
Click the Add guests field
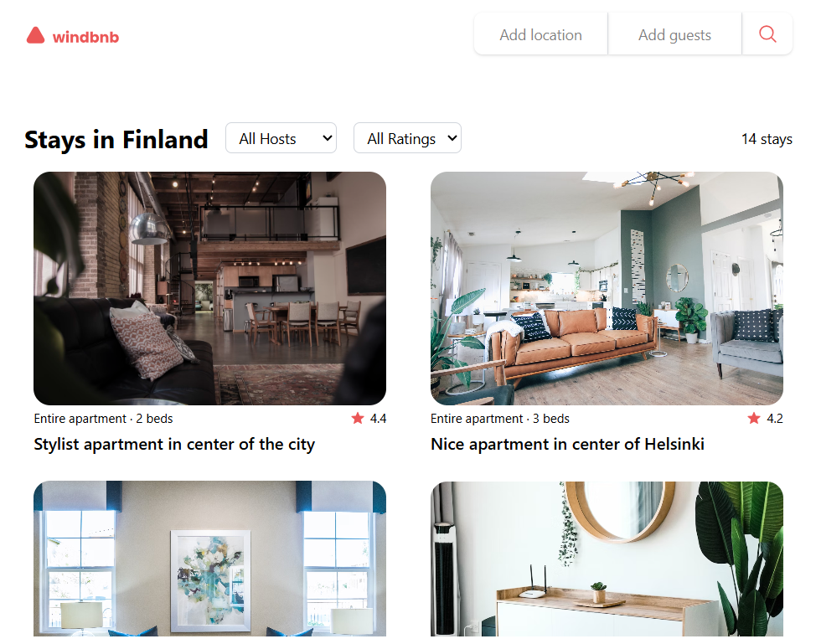675,34
